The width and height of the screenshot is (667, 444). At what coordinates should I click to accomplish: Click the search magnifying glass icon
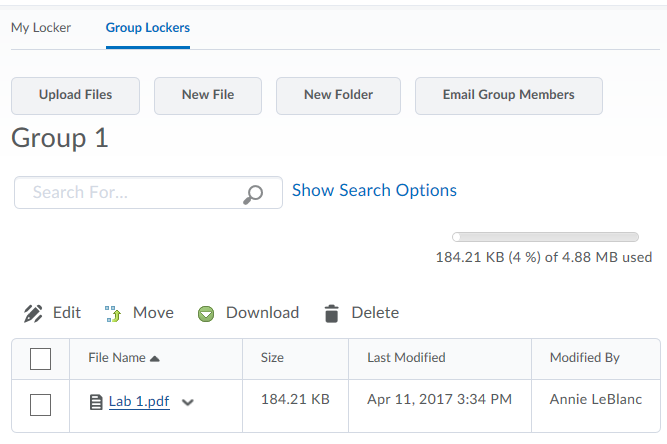coord(254,193)
